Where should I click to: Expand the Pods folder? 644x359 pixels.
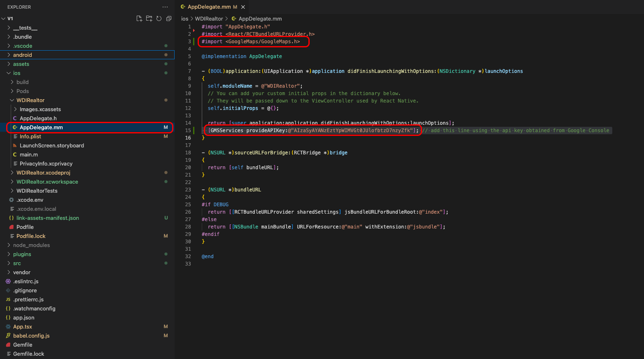(22, 91)
